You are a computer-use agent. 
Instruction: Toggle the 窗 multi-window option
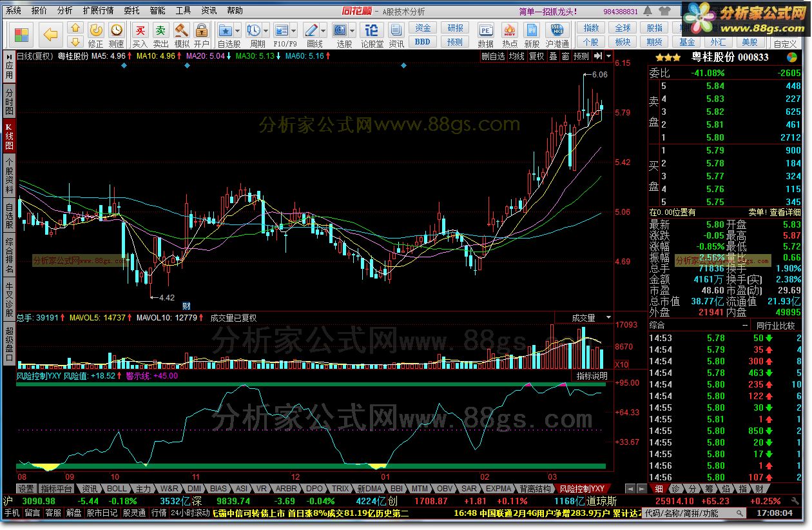[x=565, y=56]
